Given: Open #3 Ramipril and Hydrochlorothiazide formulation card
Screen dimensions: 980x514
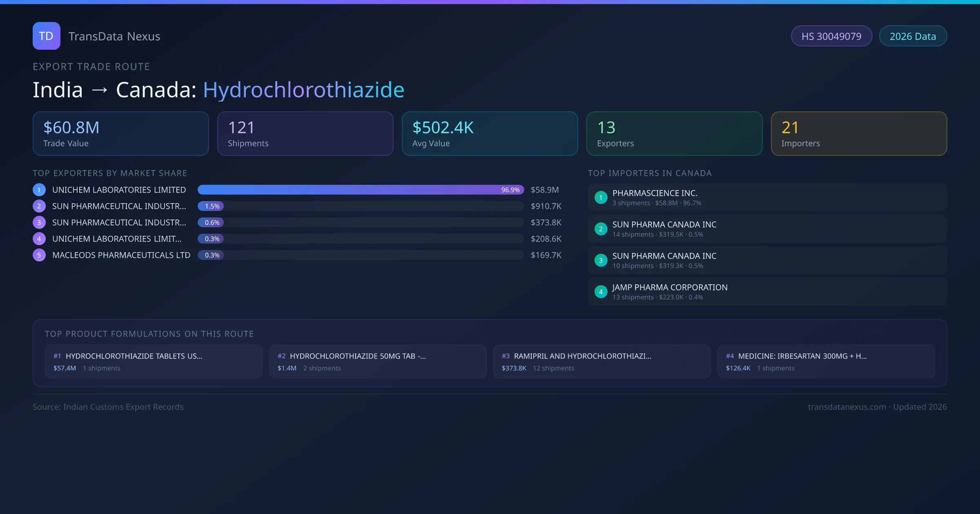Looking at the screenshot, I should 602,361.
